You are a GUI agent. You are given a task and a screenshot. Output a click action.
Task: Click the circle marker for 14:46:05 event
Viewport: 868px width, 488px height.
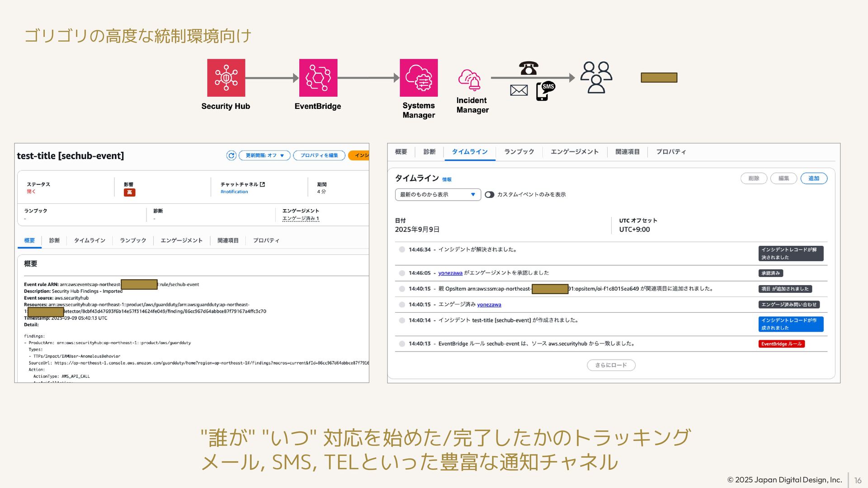point(402,273)
